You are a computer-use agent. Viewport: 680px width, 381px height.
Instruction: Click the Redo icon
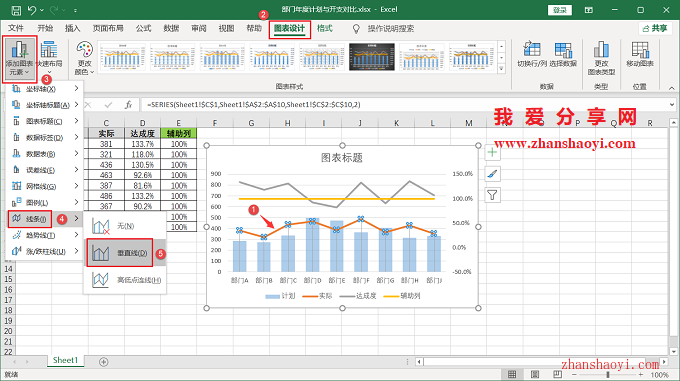tap(54, 10)
